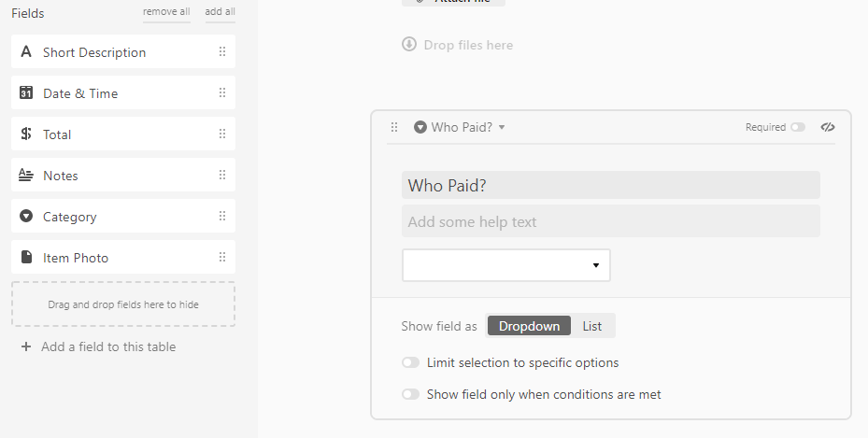Click the remove all link

[x=166, y=11]
